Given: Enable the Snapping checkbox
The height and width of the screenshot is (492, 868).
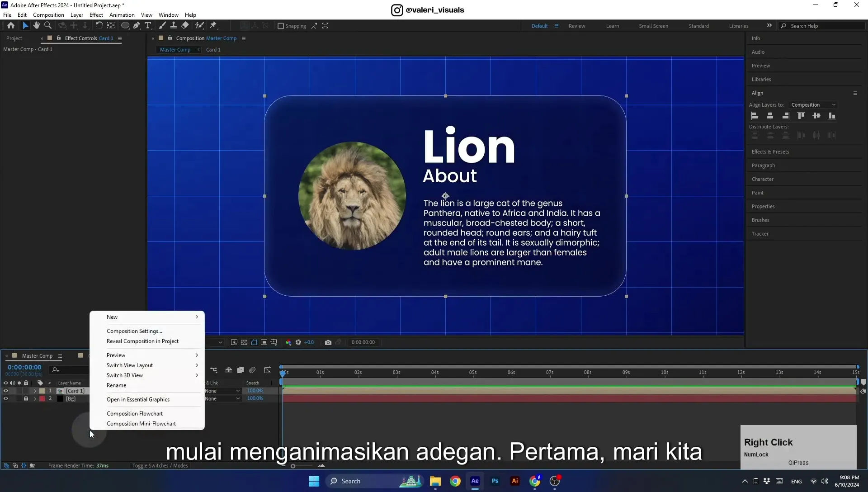Looking at the screenshot, I should tap(281, 26).
